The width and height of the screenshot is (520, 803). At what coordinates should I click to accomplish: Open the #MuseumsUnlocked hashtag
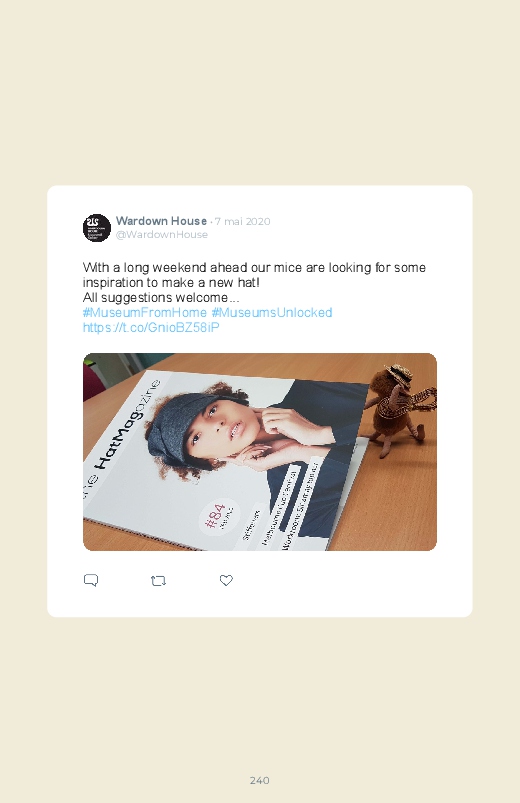[x=272, y=312]
